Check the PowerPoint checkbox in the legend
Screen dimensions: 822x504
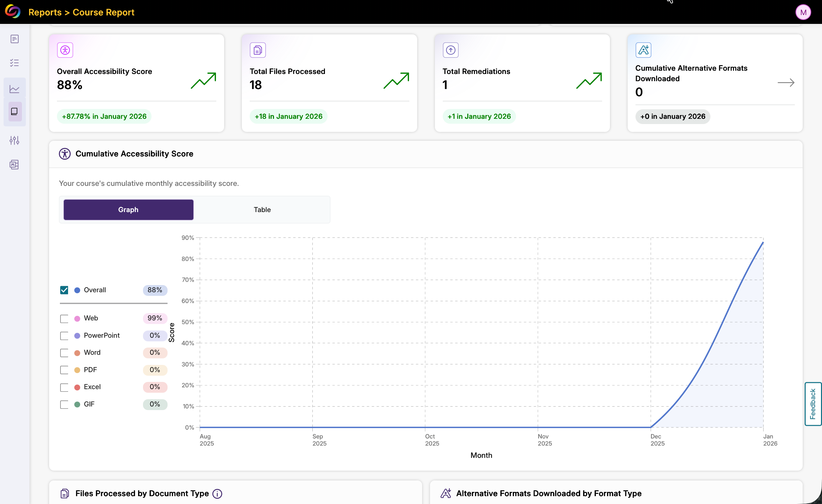point(64,335)
